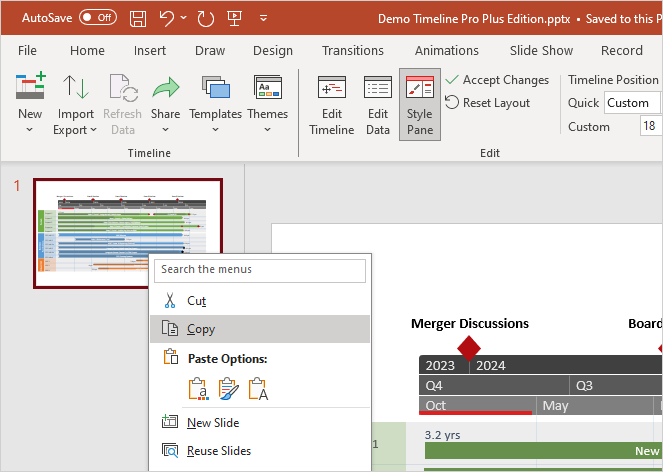Click the Templates icon

pos(216,87)
